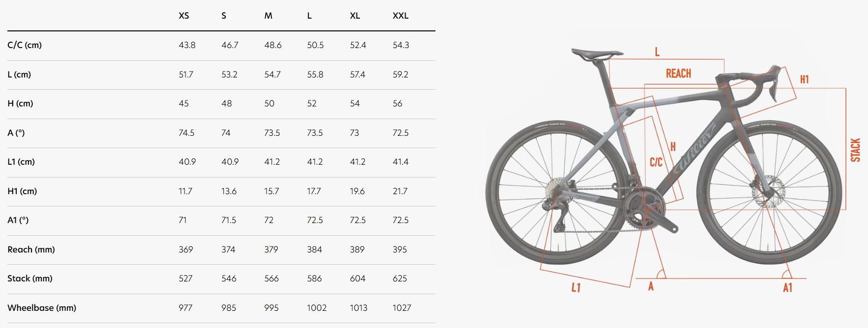Viewport: 868px width, 328px height.
Task: Click the A1 angle label under front wheel
Action: tap(787, 288)
